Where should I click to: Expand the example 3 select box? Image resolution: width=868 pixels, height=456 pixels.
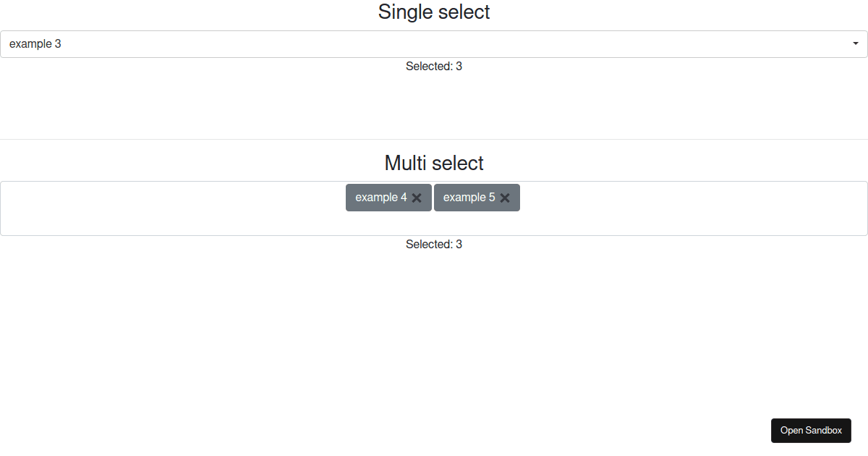pyautogui.click(x=434, y=43)
